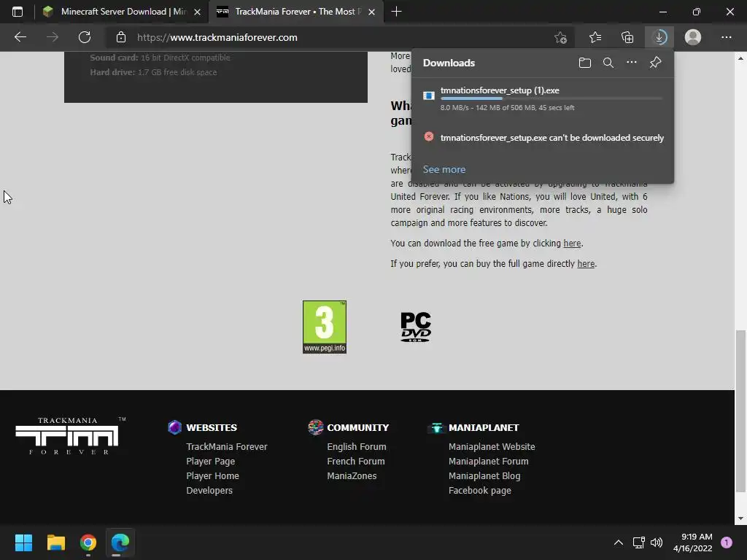The height and width of the screenshot is (560, 747).
Task: Search downloads with the magnifier icon
Action: pyautogui.click(x=608, y=63)
